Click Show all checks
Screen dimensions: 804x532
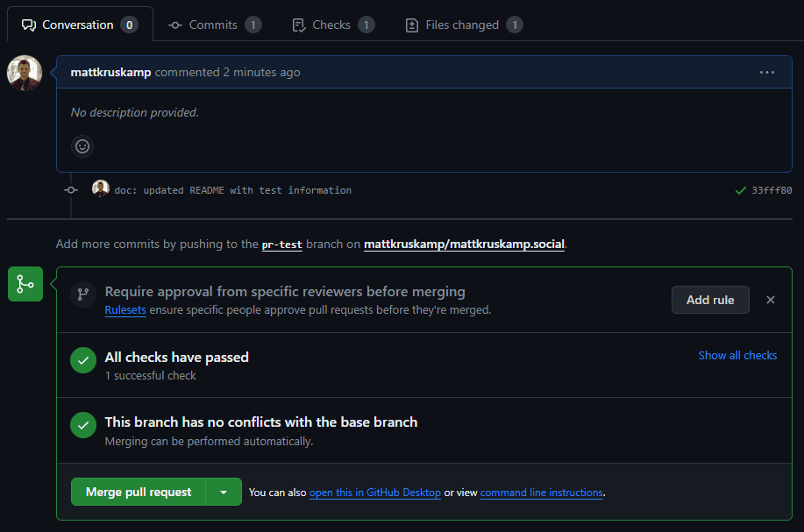click(x=737, y=355)
